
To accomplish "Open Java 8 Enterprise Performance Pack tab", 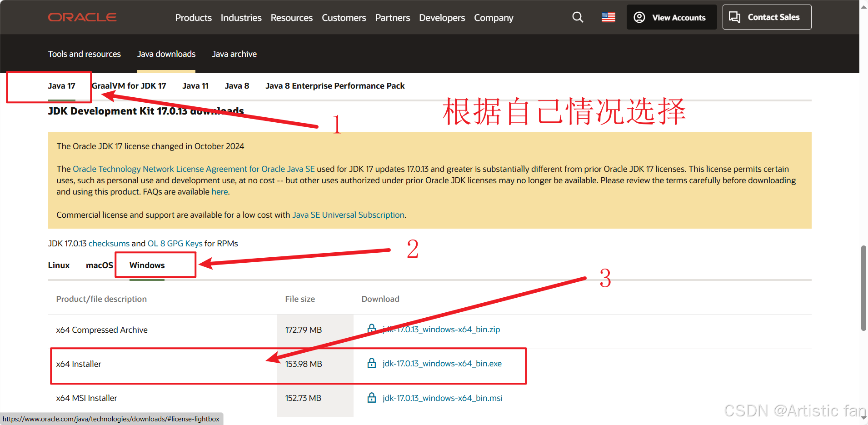I will [x=335, y=86].
